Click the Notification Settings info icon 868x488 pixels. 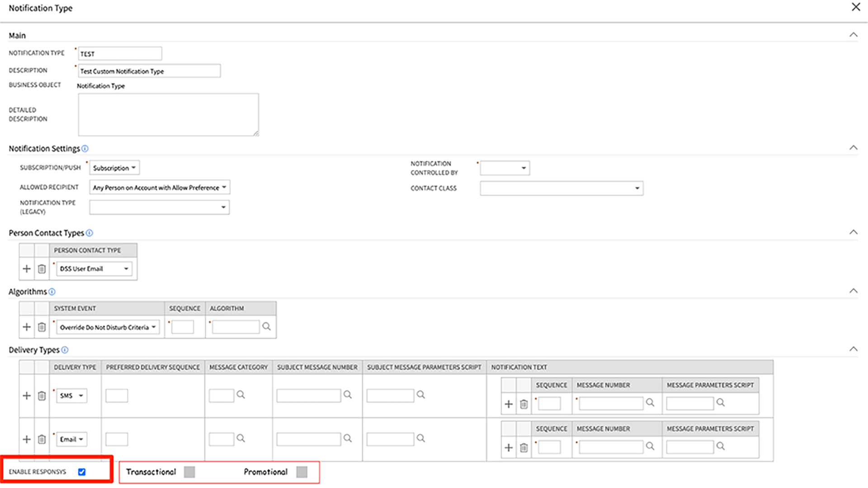[x=85, y=149]
